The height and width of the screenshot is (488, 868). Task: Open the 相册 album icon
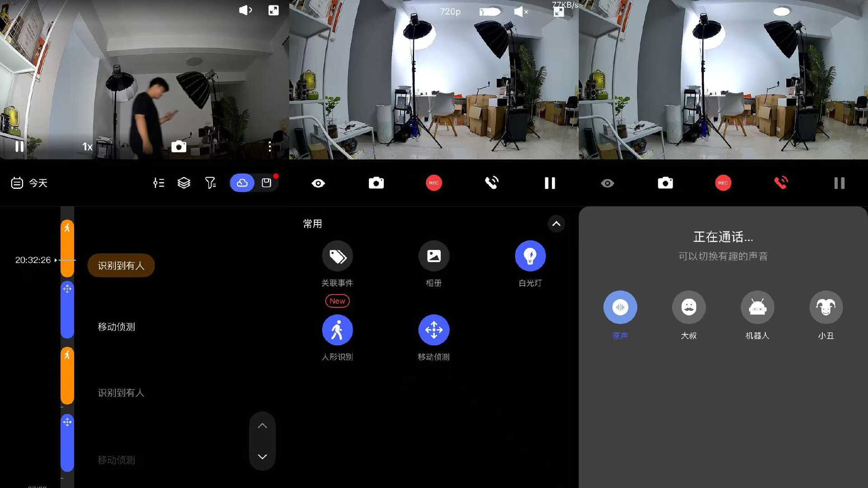click(434, 256)
